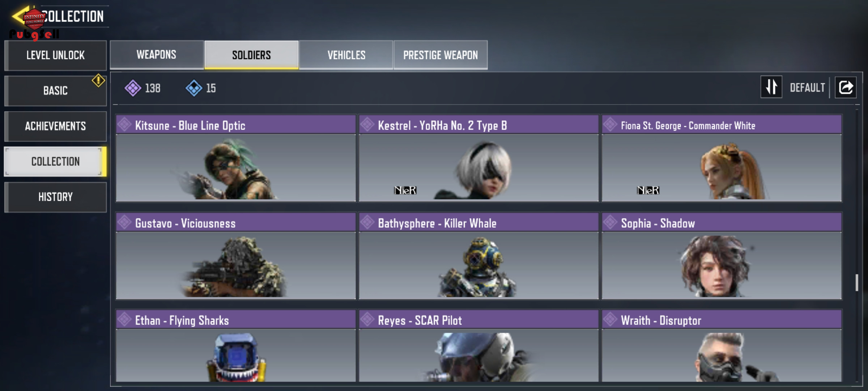Image resolution: width=868 pixels, height=391 pixels.
Task: Click the sort order arrows icon
Action: [771, 87]
